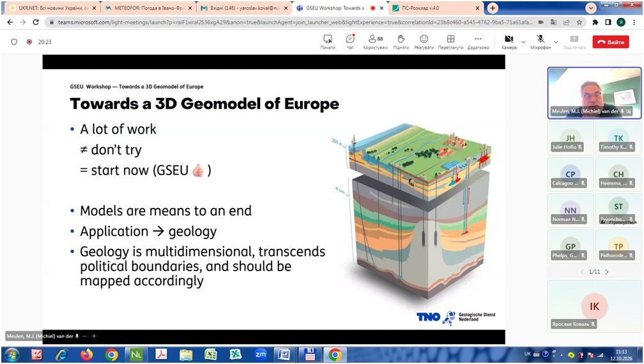Open the tab search dropdown arrow
This screenshot has height=364, width=644.
590,8
